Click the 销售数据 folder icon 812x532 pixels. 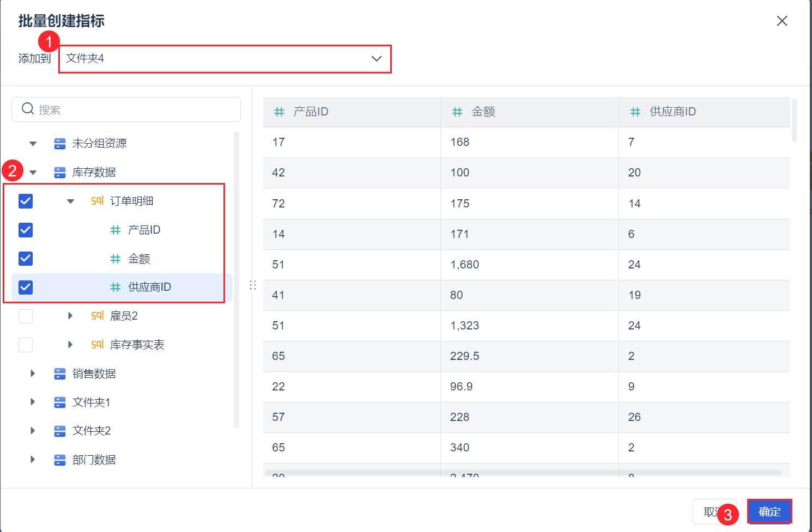(x=60, y=374)
